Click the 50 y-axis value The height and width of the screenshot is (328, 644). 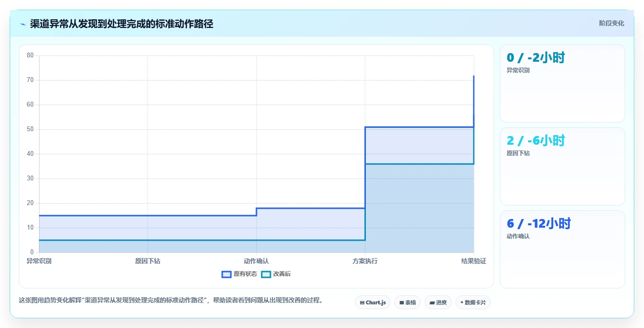pos(30,129)
